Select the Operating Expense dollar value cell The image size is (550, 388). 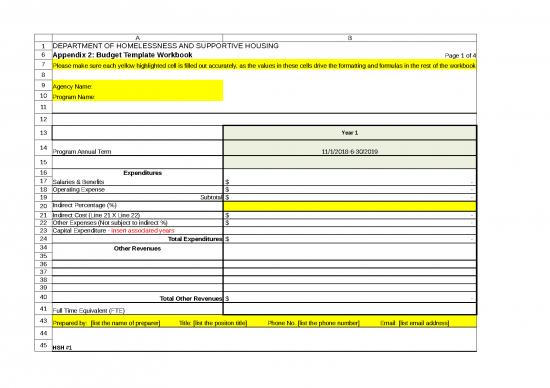coord(350,189)
